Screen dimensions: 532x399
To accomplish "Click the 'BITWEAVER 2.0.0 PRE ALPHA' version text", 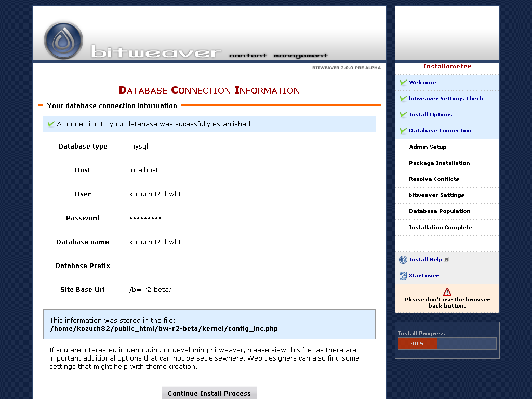I will (347, 68).
